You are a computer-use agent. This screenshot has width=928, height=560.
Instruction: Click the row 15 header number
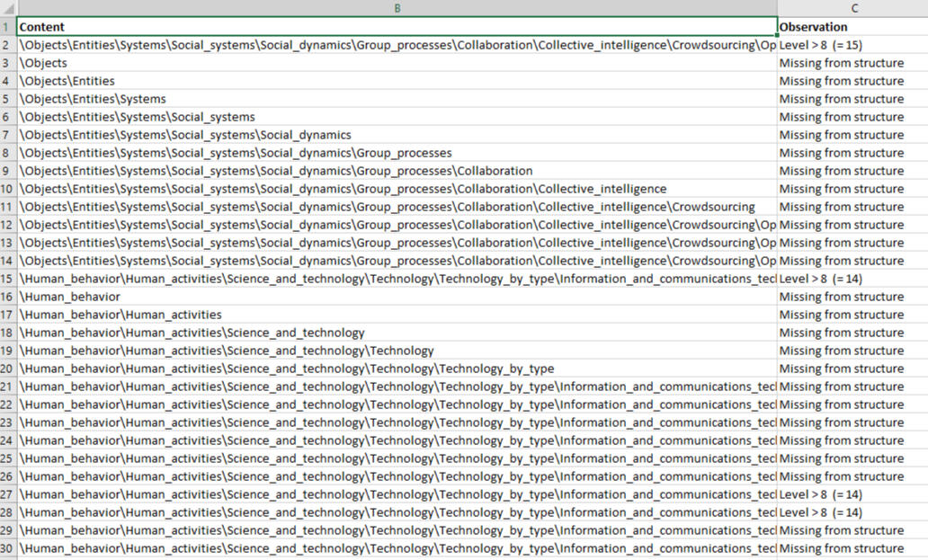tap(7, 279)
